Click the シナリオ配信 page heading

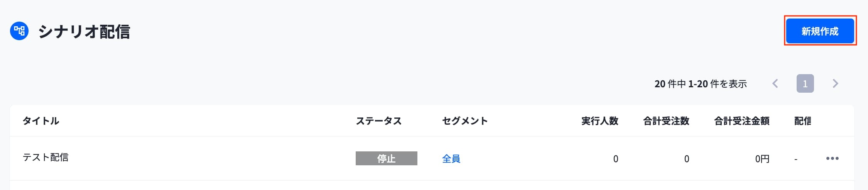click(84, 31)
